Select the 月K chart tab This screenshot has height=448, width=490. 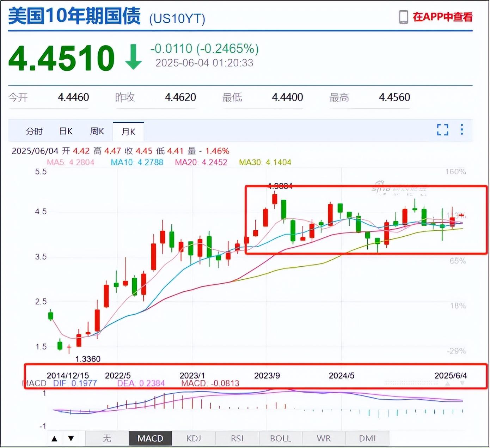point(128,132)
